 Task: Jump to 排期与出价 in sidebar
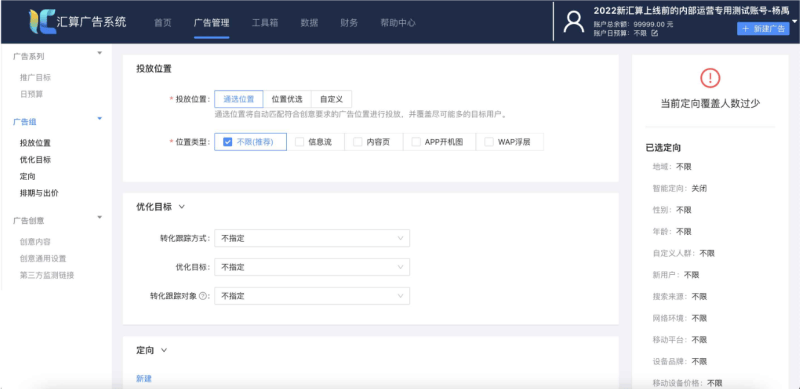39,193
